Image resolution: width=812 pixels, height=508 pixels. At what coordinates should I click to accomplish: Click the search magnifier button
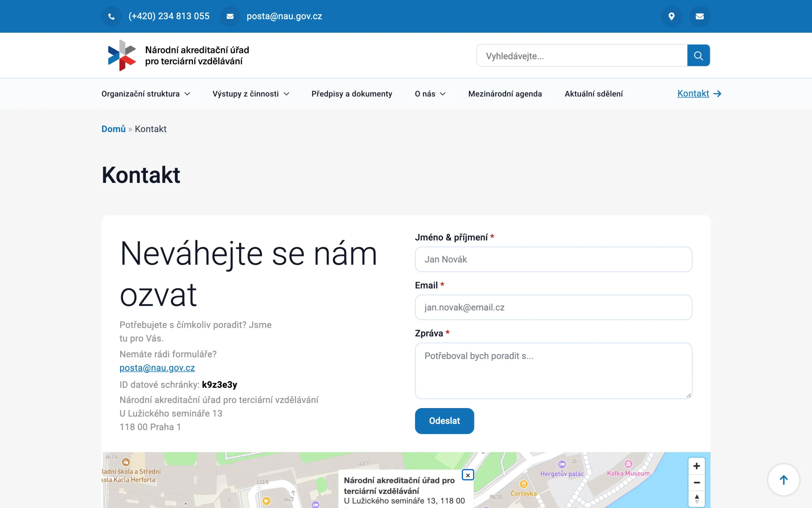698,56
